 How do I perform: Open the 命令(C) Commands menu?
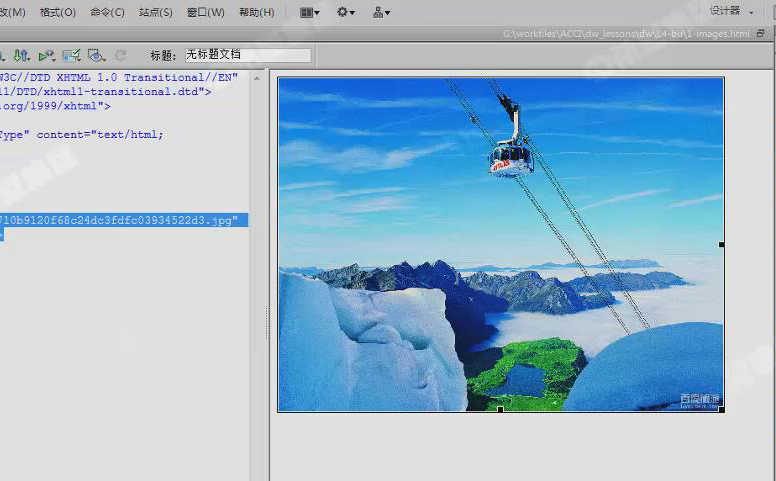tap(107, 12)
